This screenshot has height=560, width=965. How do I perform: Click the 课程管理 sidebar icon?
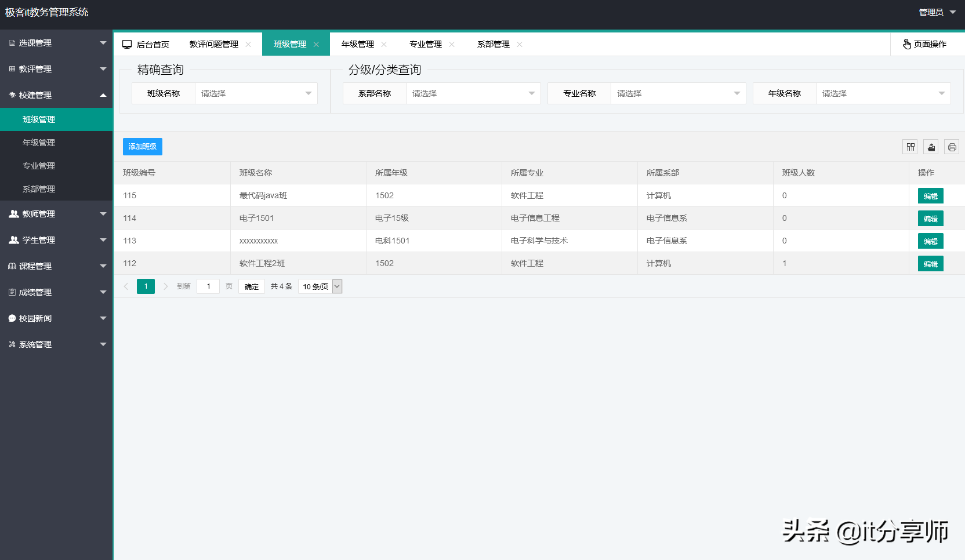(x=12, y=266)
